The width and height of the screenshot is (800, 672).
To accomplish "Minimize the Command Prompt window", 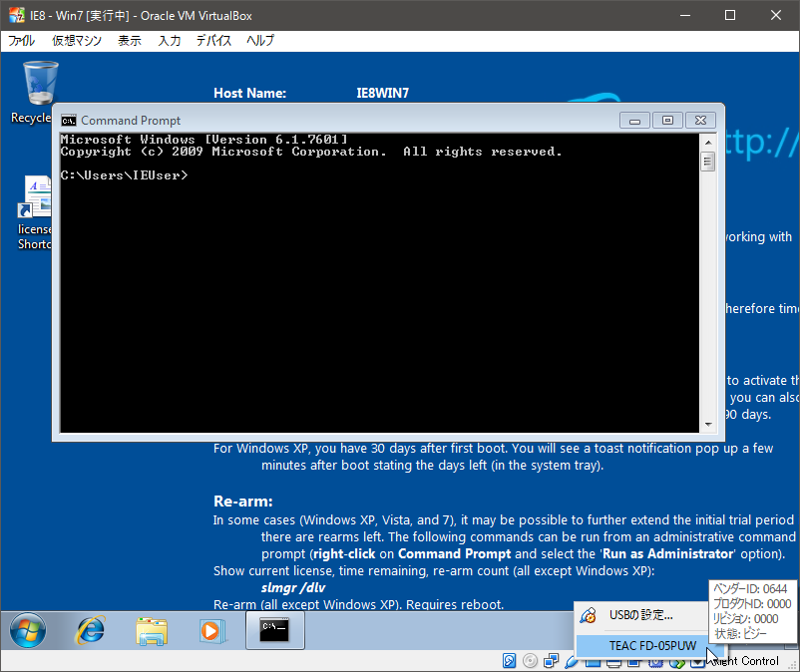I will 634,121.
